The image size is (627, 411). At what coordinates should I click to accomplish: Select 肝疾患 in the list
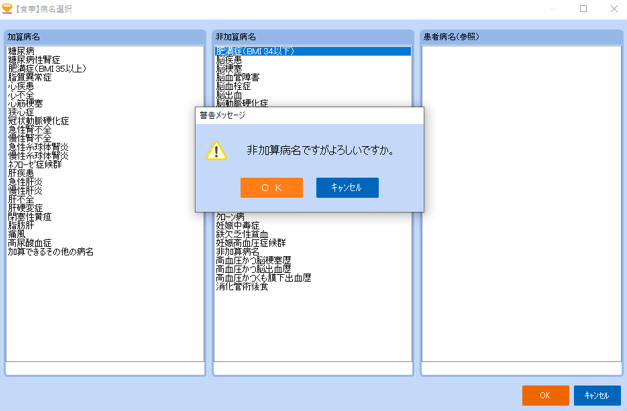pos(21,173)
